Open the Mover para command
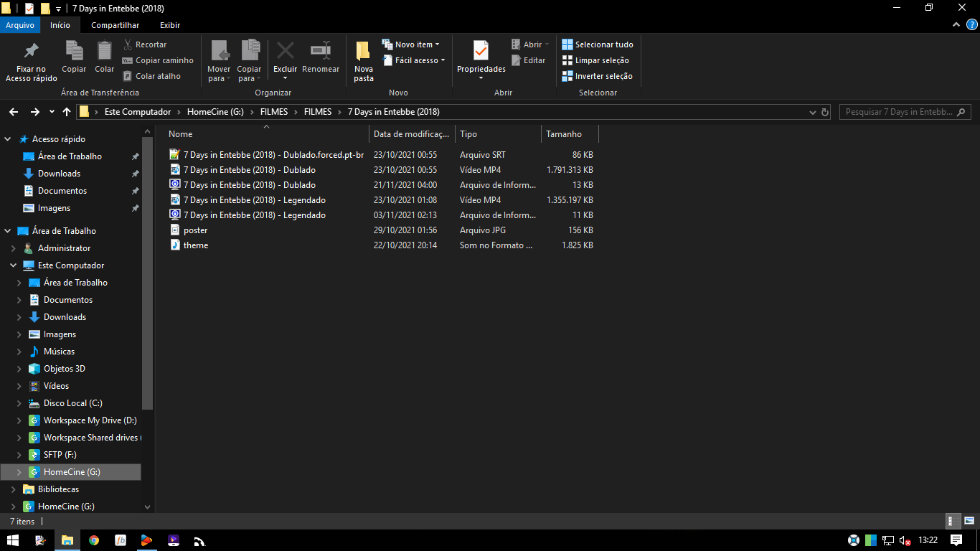 point(219,61)
